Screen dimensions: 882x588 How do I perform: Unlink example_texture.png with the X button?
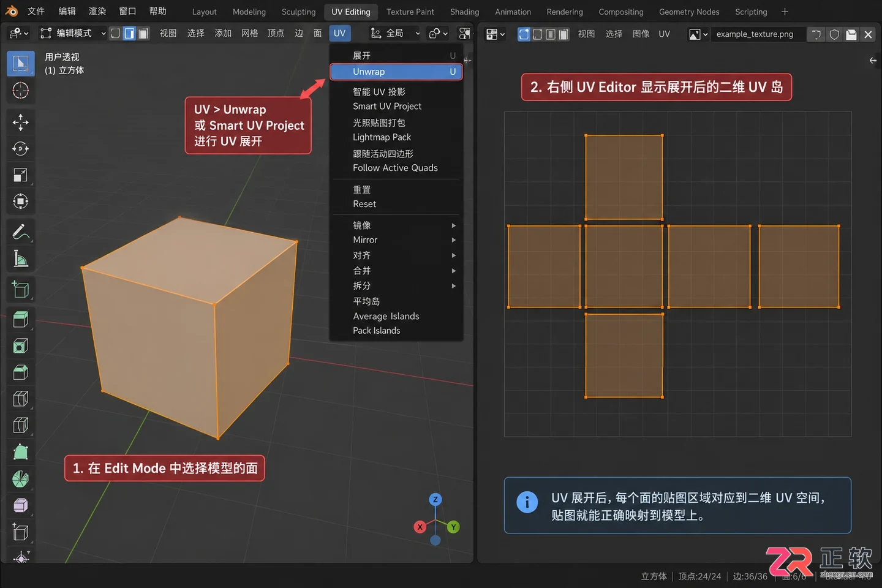point(868,34)
